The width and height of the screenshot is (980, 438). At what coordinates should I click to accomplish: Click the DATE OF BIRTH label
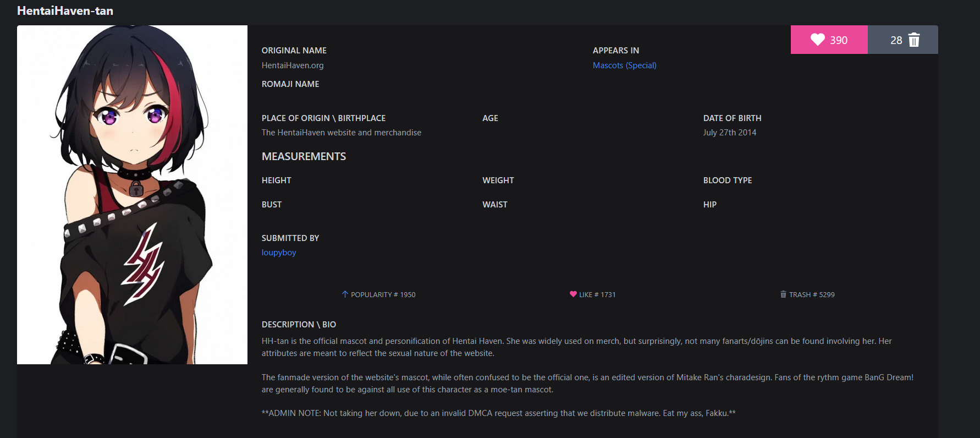click(x=733, y=118)
